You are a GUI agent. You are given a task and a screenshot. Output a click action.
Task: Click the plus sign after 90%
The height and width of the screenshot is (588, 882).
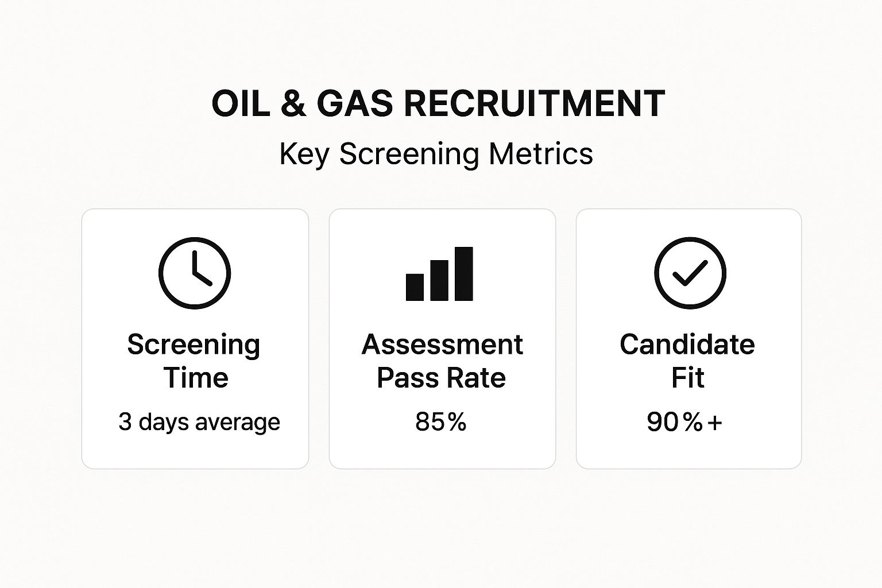715,423
